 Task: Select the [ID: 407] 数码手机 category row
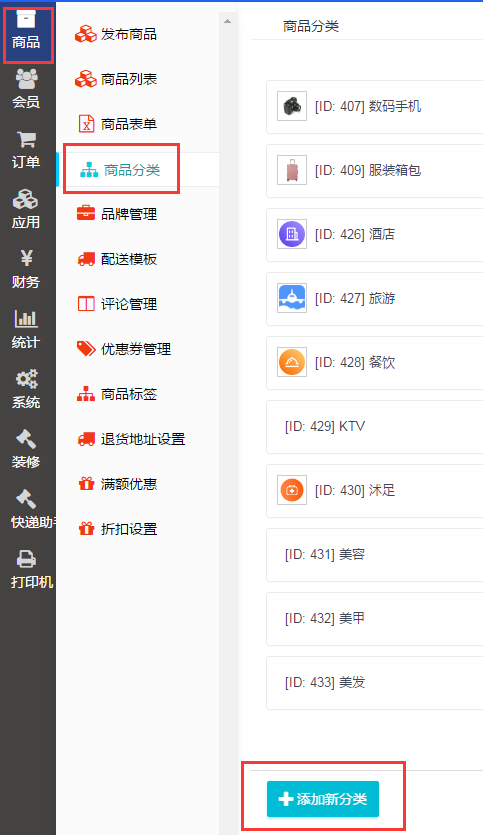374,107
